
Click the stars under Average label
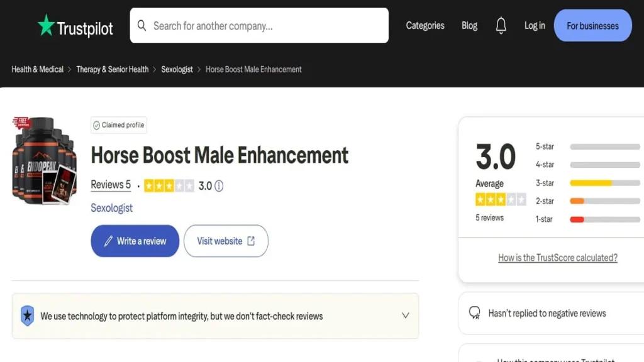click(501, 199)
